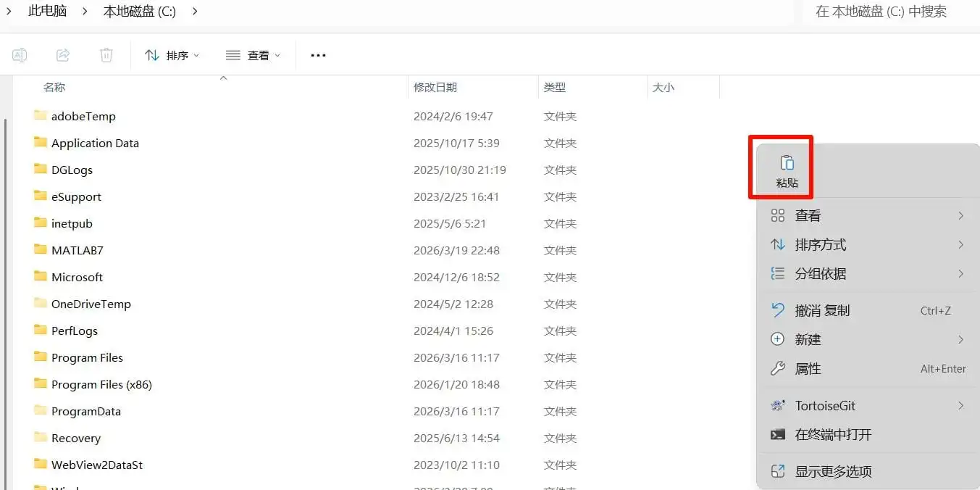This screenshot has width=980, height=490.
Task: Sort by the 大小 column header
Action: 663,87
